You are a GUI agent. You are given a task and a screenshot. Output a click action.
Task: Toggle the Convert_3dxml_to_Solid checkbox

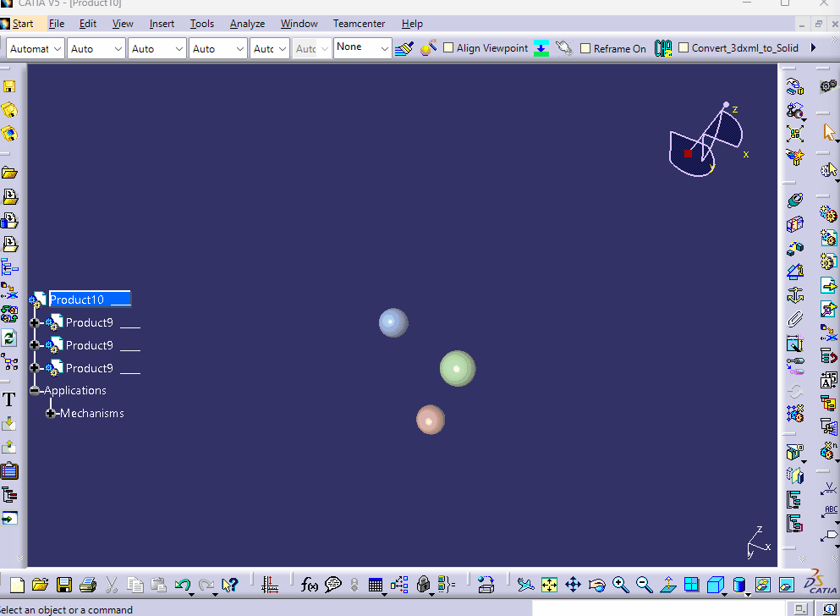[x=684, y=47]
